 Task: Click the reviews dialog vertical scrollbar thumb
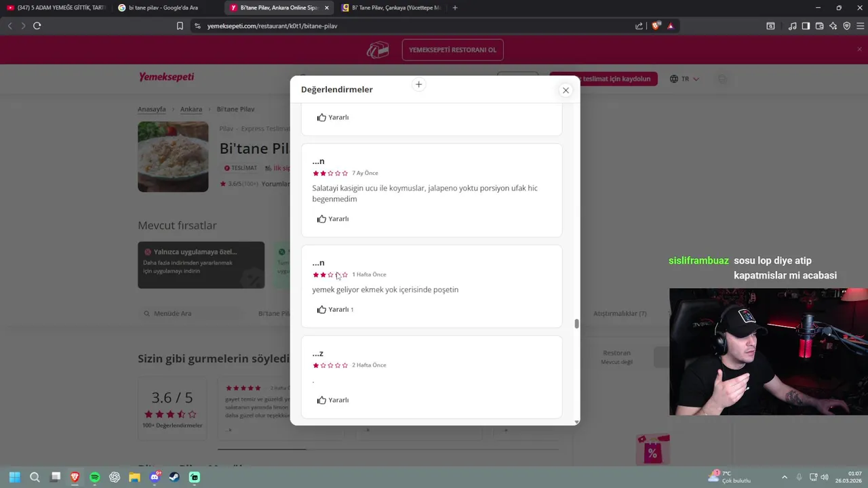(576, 323)
